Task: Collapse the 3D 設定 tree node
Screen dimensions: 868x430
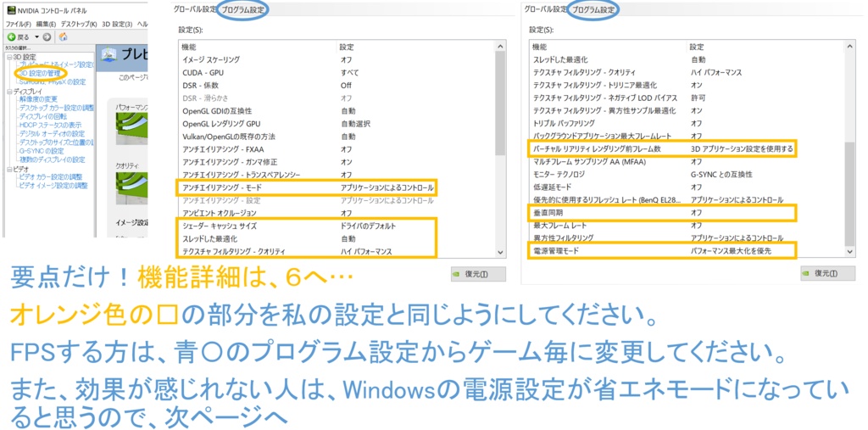Action: coord(8,57)
